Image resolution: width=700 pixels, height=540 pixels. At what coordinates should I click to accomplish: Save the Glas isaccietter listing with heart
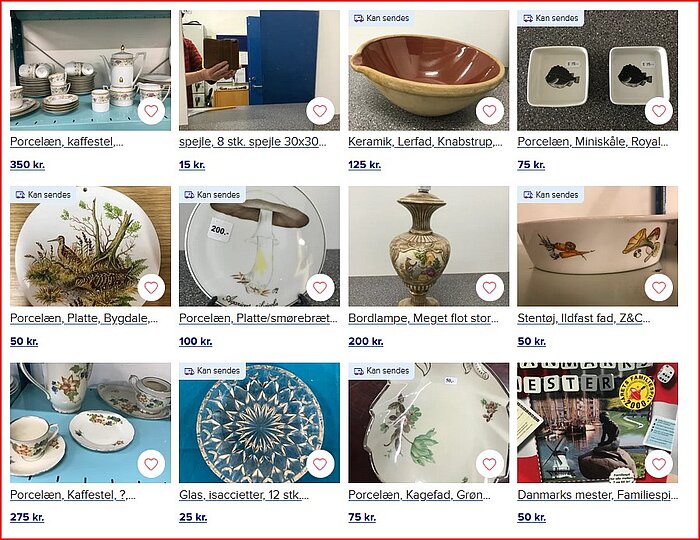click(320, 464)
